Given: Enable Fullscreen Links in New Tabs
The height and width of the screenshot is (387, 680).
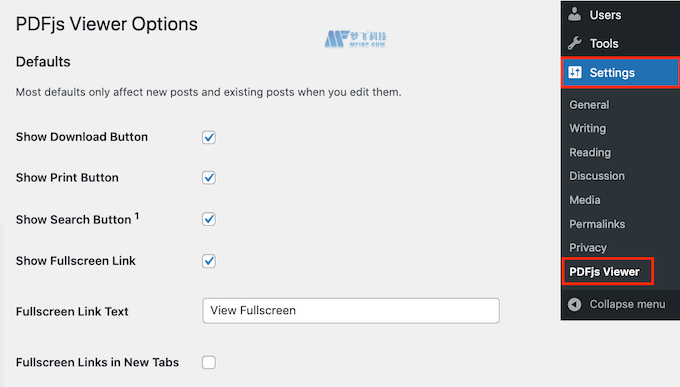Looking at the screenshot, I should click(x=209, y=362).
